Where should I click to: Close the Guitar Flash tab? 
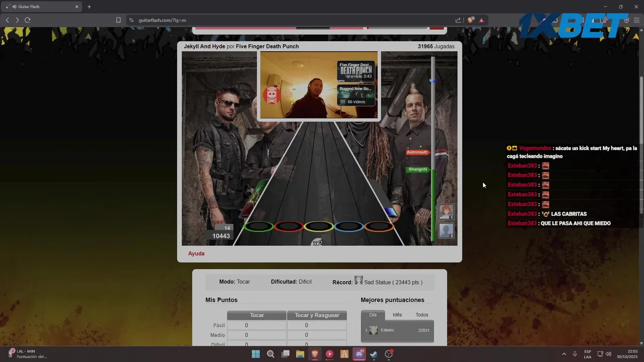point(77,7)
